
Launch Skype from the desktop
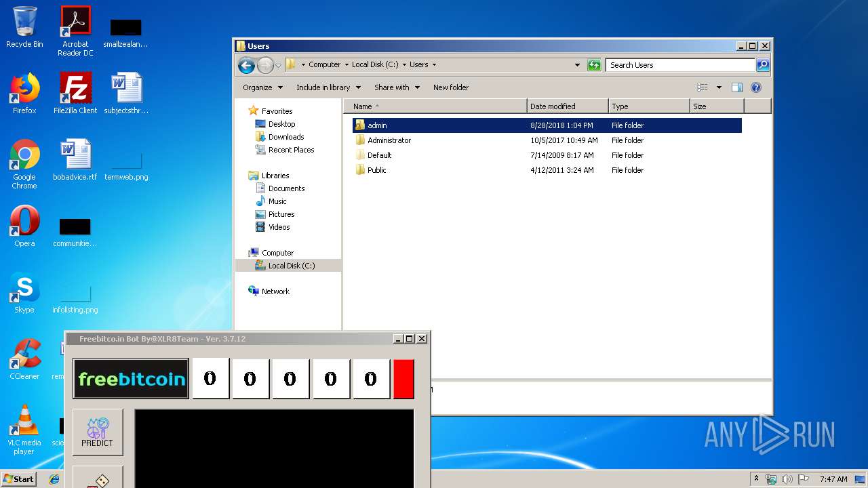tap(24, 293)
